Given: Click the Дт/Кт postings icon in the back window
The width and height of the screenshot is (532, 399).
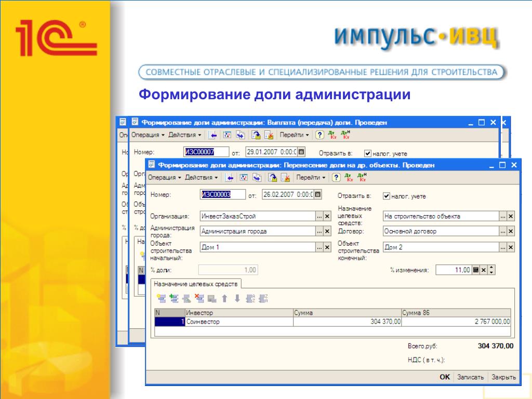Looking at the screenshot, I should click(x=332, y=135).
